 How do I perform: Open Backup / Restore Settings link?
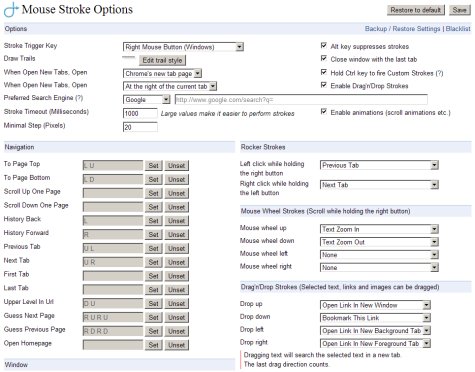pyautogui.click(x=402, y=29)
